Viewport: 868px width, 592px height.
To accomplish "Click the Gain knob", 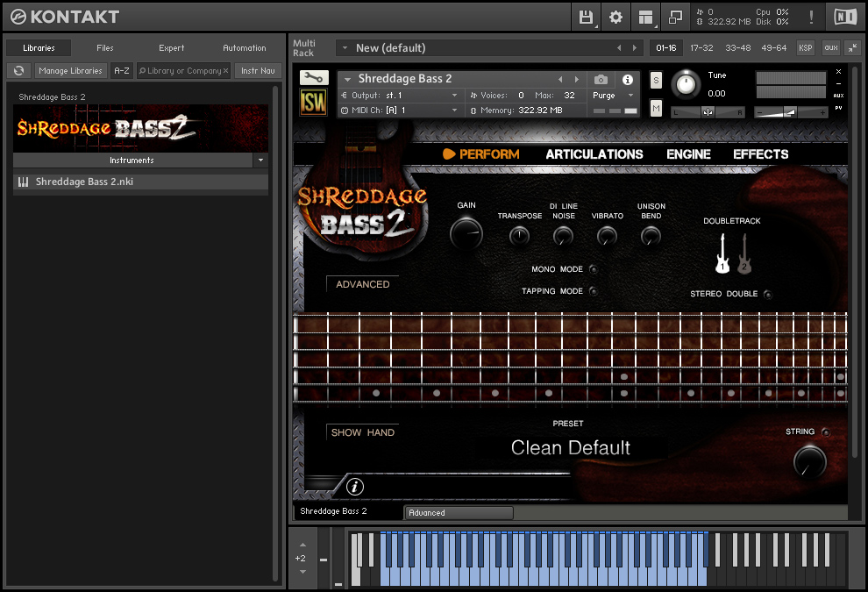I will pyautogui.click(x=466, y=234).
